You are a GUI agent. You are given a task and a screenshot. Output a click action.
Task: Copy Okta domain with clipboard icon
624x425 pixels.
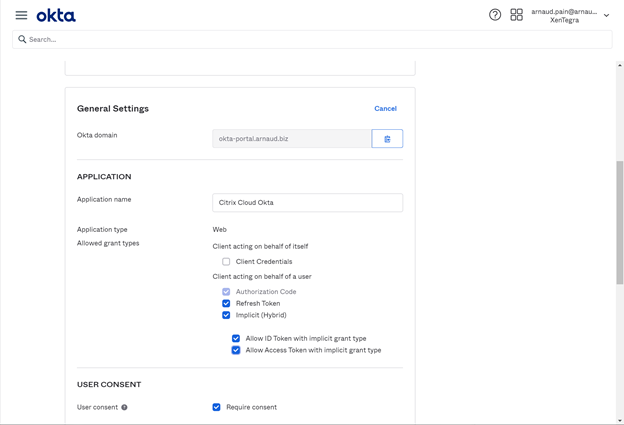tap(387, 139)
